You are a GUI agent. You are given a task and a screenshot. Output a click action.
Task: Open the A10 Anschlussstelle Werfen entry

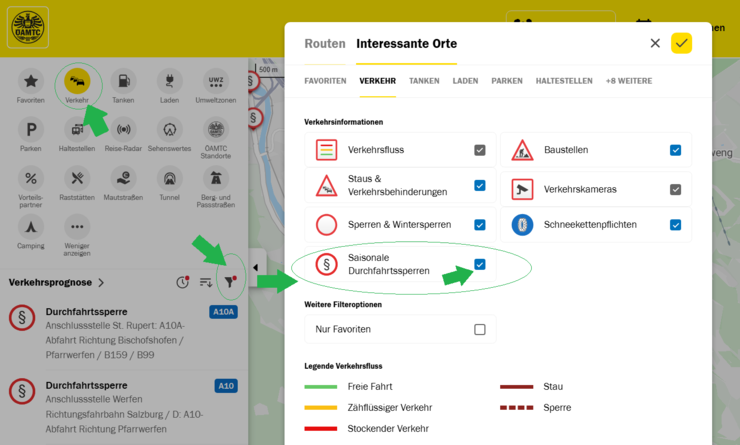(x=124, y=407)
